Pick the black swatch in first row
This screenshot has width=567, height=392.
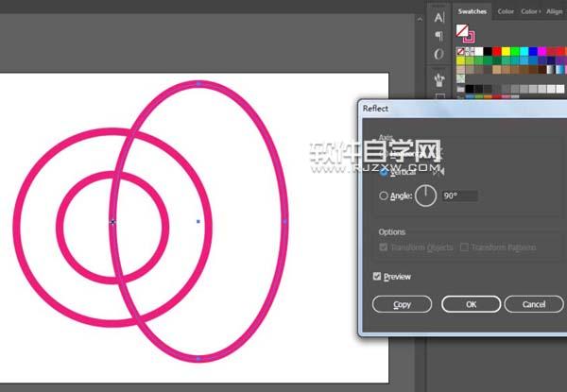click(488, 51)
